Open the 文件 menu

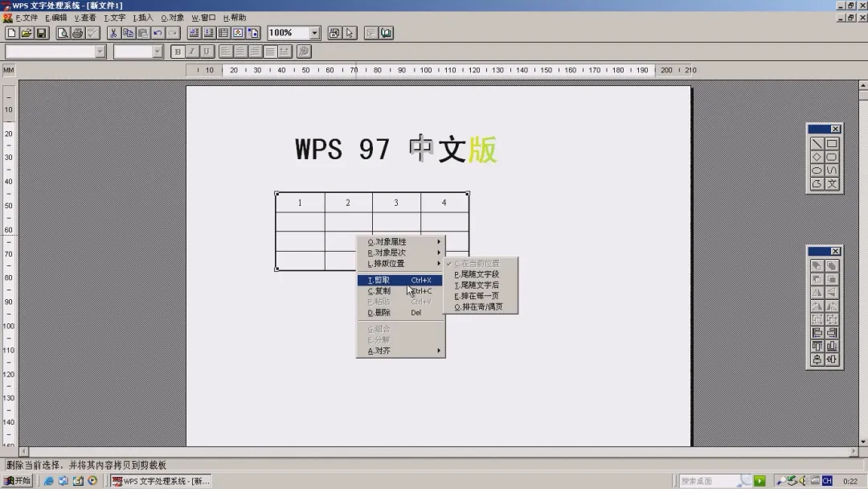(x=27, y=18)
